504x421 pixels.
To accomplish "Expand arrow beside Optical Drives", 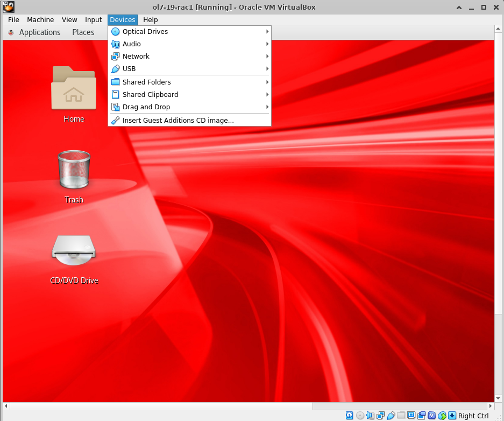I will pyautogui.click(x=267, y=32).
